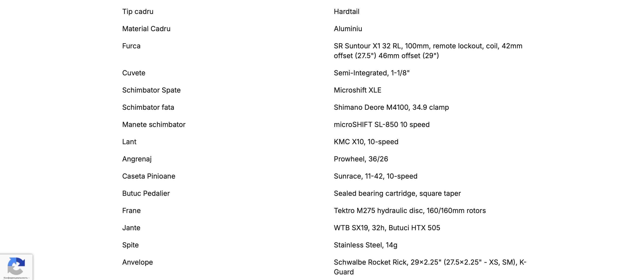
Task: Select the Tip cadru spec label
Action: [x=138, y=11]
